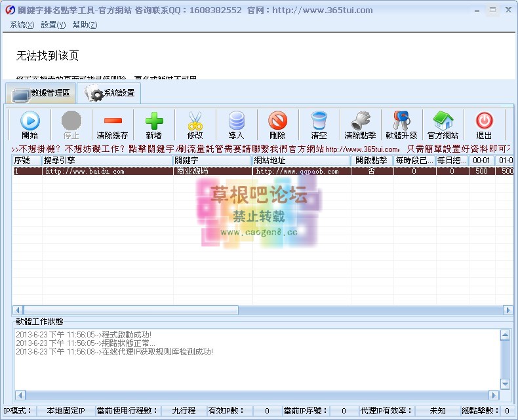The width and height of the screenshot is (518, 420).
Task: Click the 軟體升級 keys upgrade icon
Action: [x=402, y=121]
